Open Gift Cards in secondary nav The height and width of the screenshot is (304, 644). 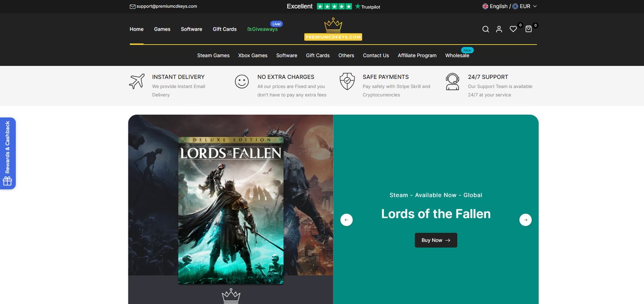click(318, 55)
